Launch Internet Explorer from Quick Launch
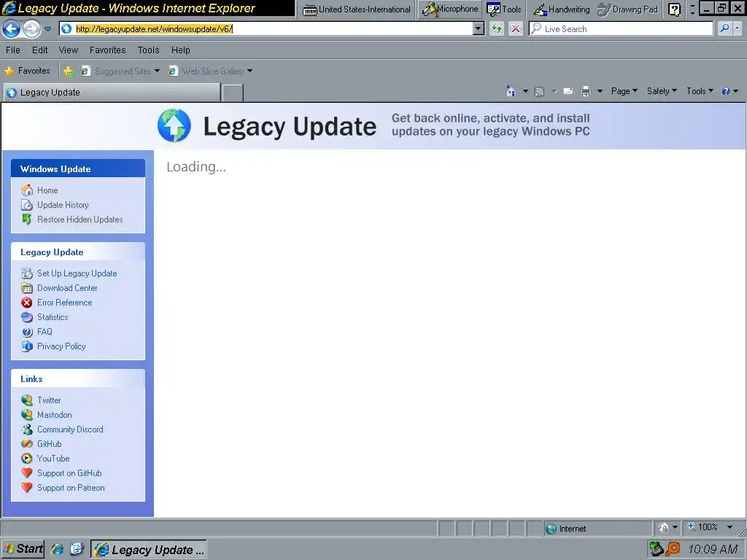This screenshot has width=747, height=560. [x=57, y=549]
